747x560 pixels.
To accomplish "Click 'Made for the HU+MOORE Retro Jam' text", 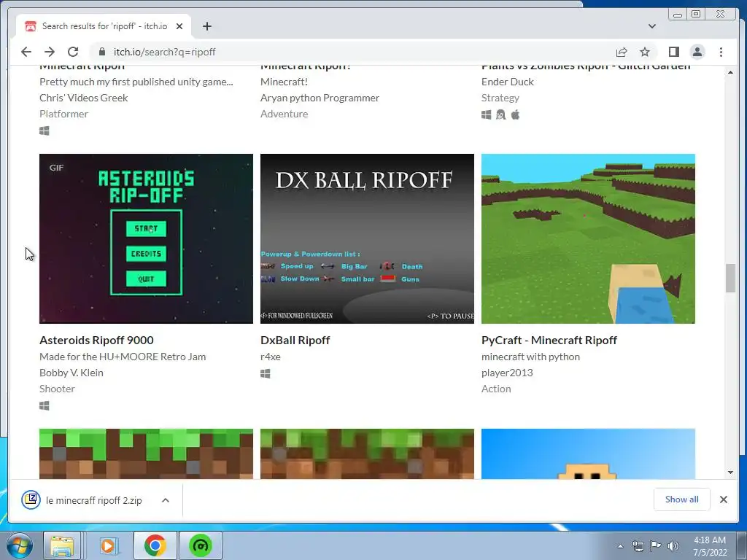I will click(123, 357).
